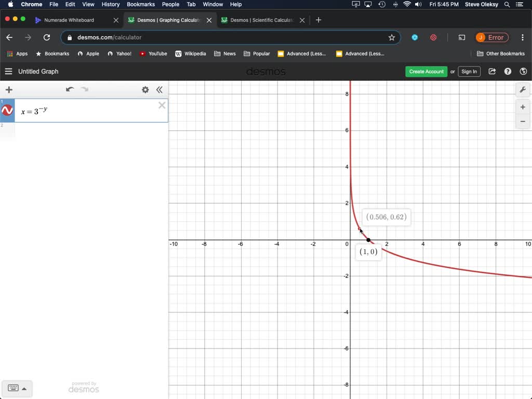
Task: Toggle visibility of expression 1 curve
Action: [7, 110]
